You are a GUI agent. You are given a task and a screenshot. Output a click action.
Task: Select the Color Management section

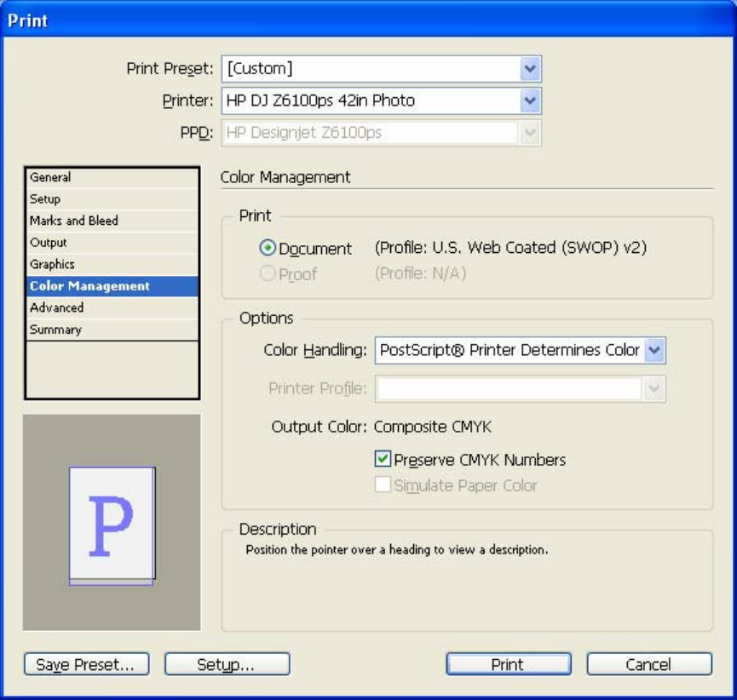(112, 286)
